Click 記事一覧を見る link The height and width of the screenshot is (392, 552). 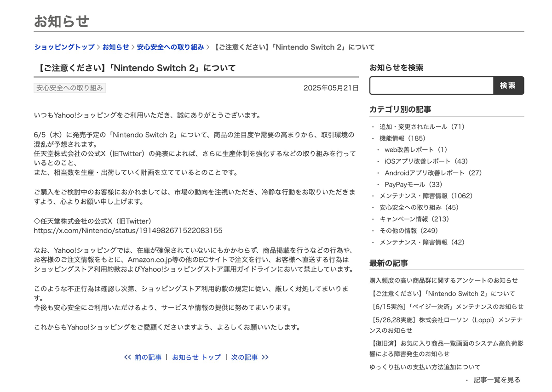tap(497, 380)
